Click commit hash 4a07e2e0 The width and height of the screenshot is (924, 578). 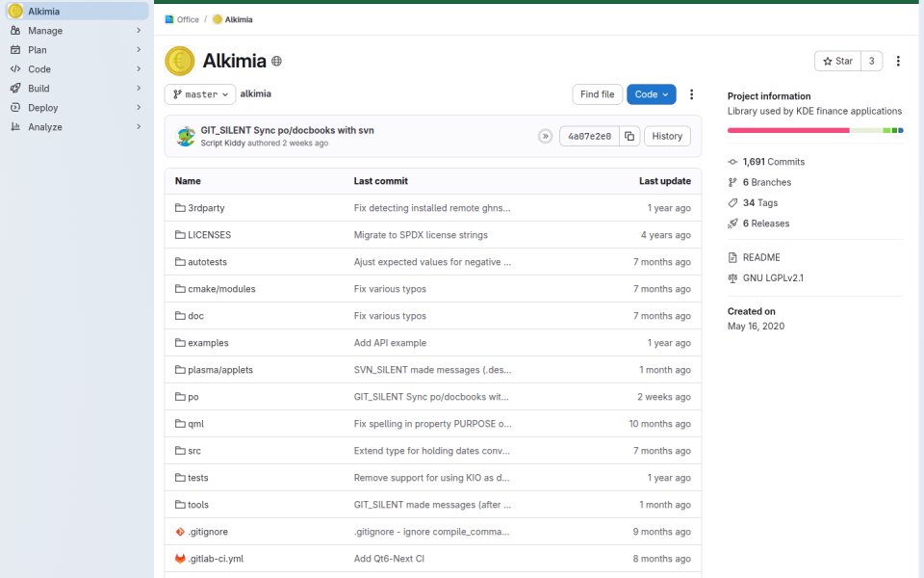pos(589,136)
